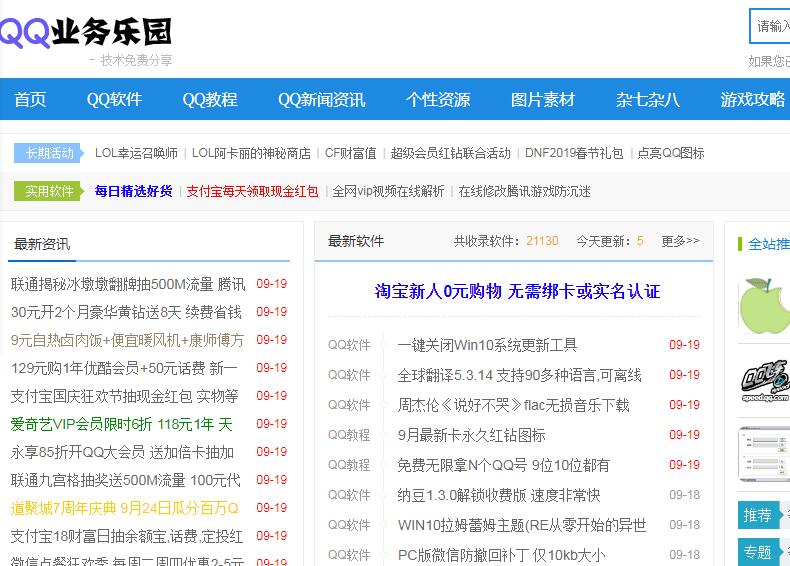This screenshot has height=566, width=790.
Task: Open the 淘宝新人0元购物 promo link
Action: point(517,291)
